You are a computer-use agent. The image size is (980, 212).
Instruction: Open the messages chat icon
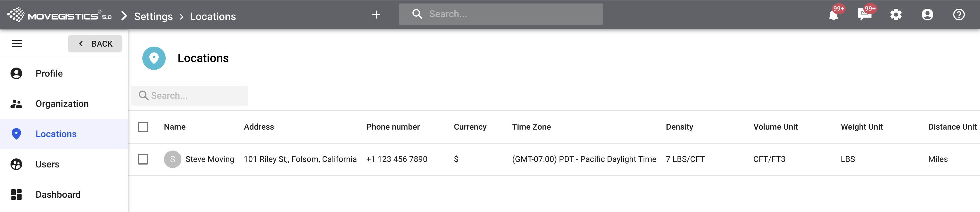(x=864, y=15)
